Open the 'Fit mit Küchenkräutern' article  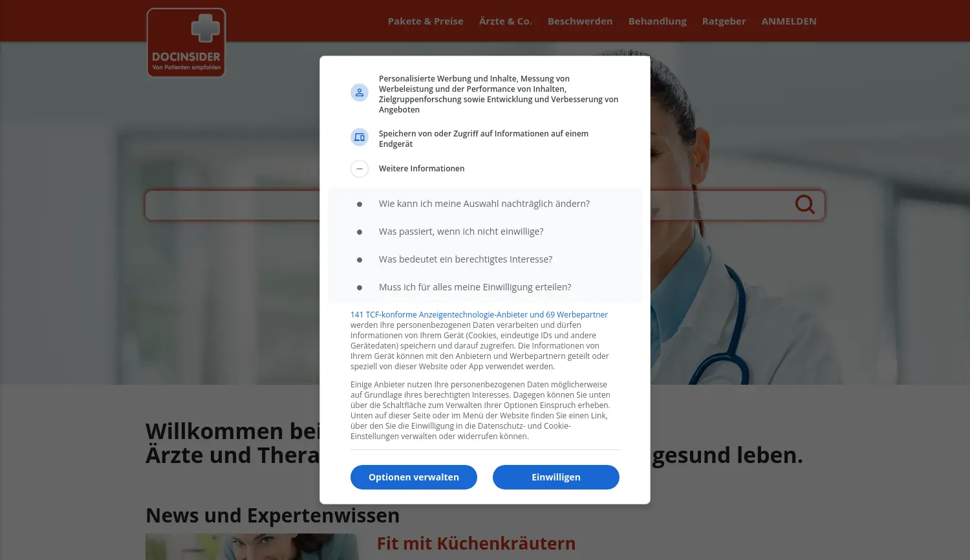point(476,543)
